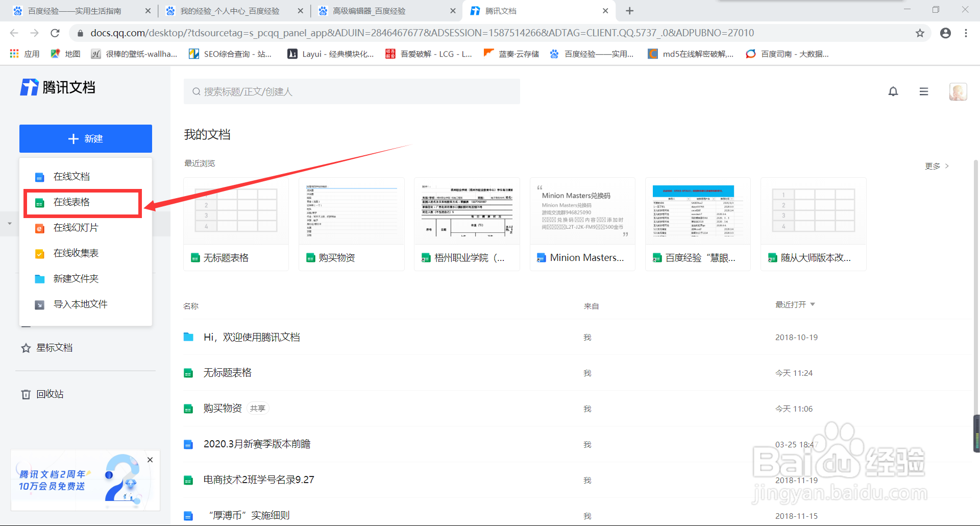Viewport: 980px width, 526px height.
Task: Open the 百度经验 "慧眼 recent thumbnail
Action: (698, 224)
